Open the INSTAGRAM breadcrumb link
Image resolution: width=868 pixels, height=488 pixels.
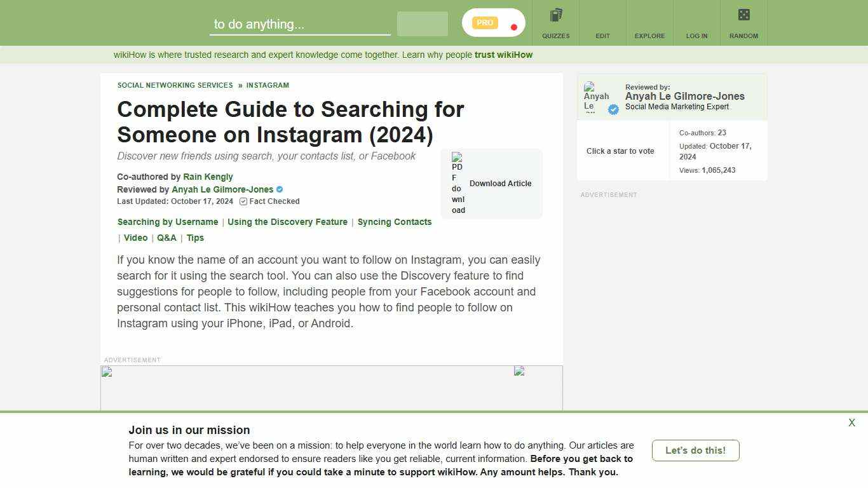tap(268, 85)
